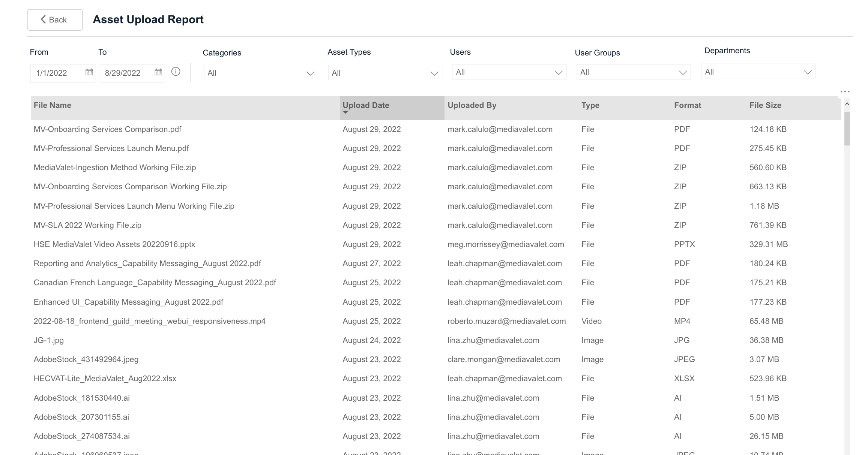868x455 pixels.
Task: Expand the Asset Types dropdown
Action: [385, 73]
